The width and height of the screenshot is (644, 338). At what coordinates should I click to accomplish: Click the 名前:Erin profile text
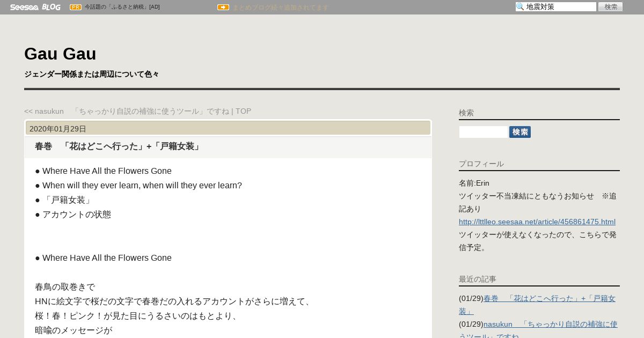[474, 183]
